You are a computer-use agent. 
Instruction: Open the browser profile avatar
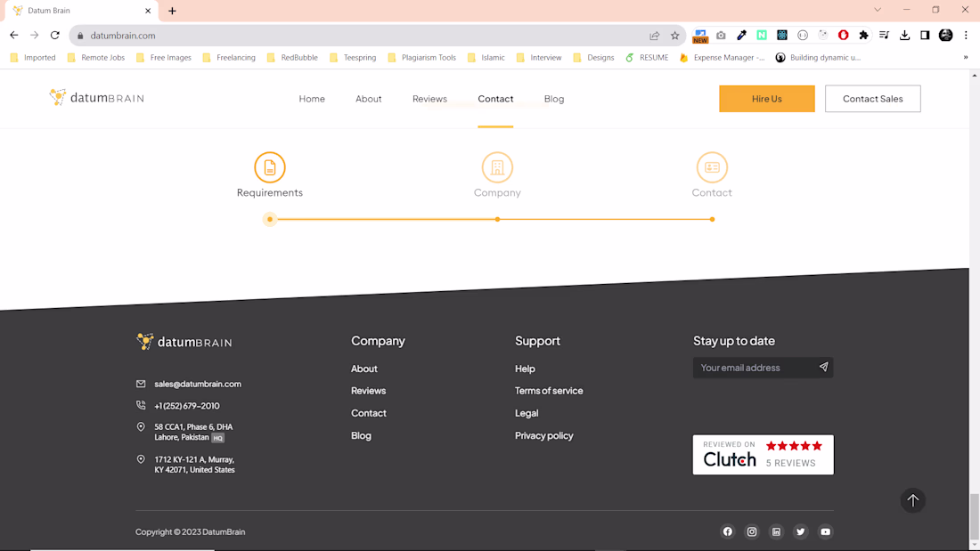(945, 36)
